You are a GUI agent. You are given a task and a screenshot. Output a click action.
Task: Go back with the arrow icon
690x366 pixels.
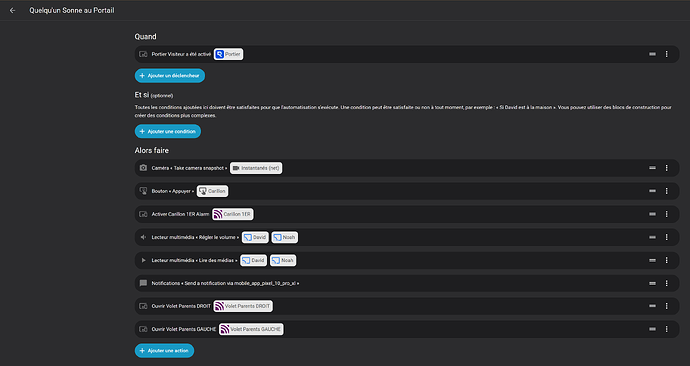[12, 10]
